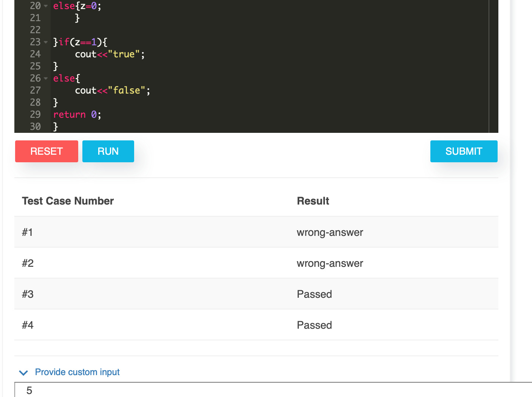Fold the else block at line 26
Viewport: 532px width, 397px height.
pyautogui.click(x=46, y=78)
